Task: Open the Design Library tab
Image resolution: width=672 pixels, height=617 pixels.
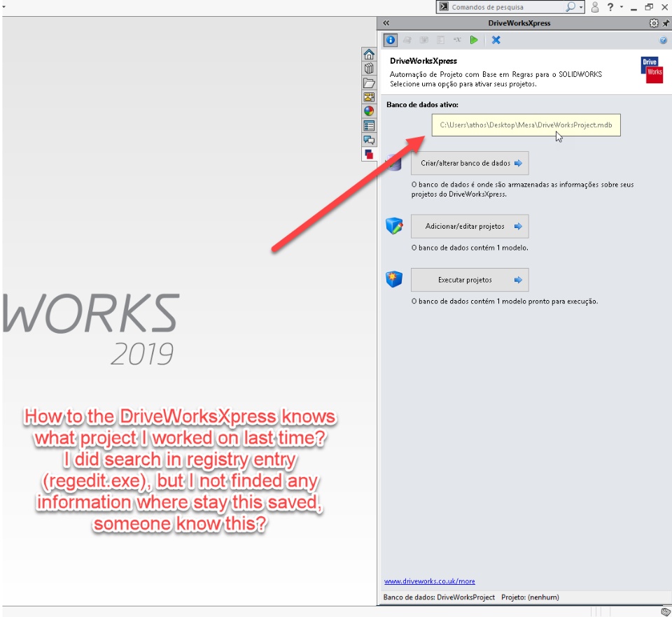Action: click(x=369, y=69)
